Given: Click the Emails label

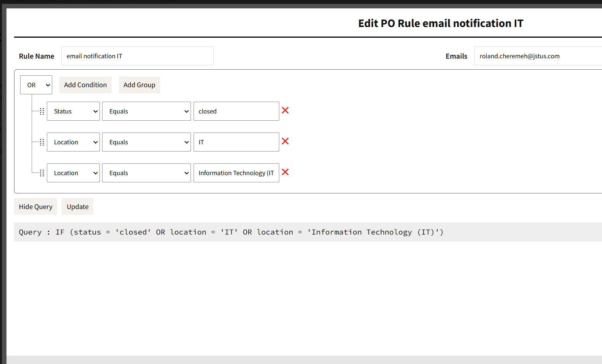Looking at the screenshot, I should pyautogui.click(x=456, y=56).
